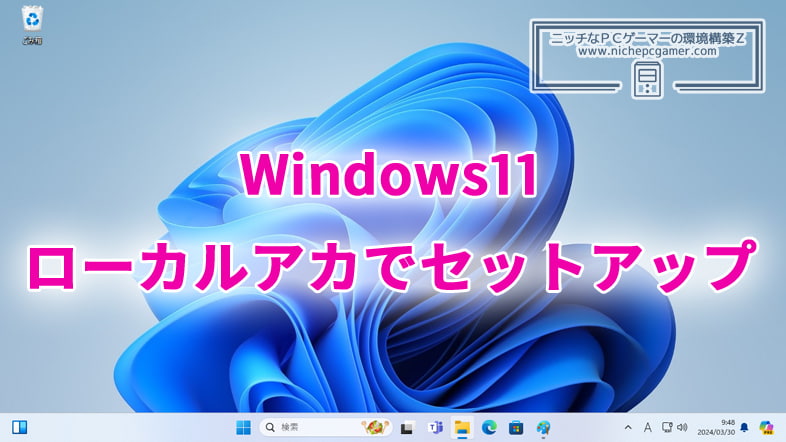Open Microsoft Store from the taskbar

[516, 427]
